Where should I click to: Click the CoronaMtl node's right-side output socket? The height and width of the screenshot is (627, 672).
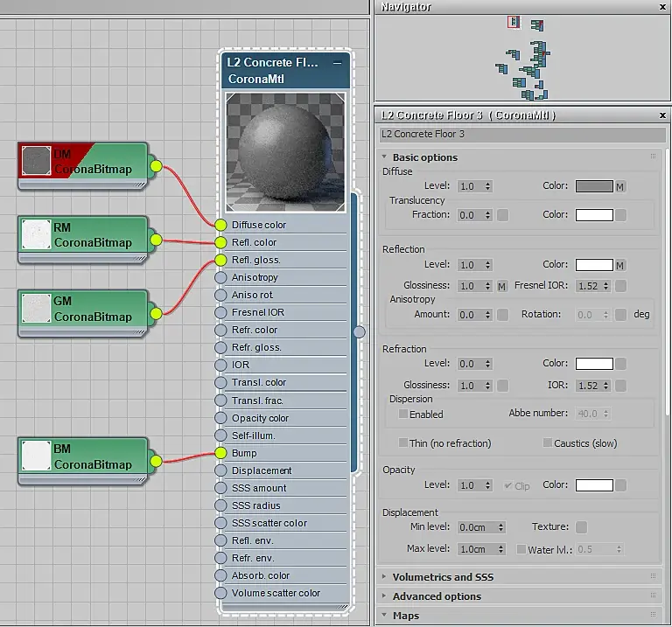pos(359,331)
